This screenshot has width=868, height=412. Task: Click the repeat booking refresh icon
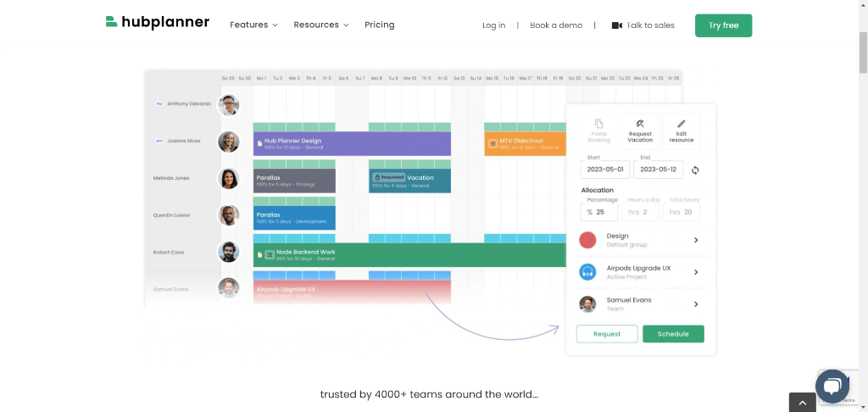click(x=695, y=170)
